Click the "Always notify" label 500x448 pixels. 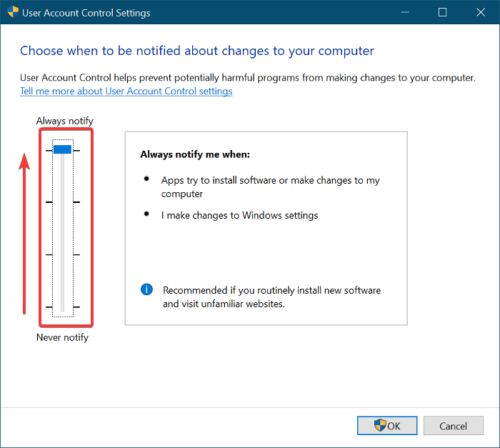coord(65,121)
